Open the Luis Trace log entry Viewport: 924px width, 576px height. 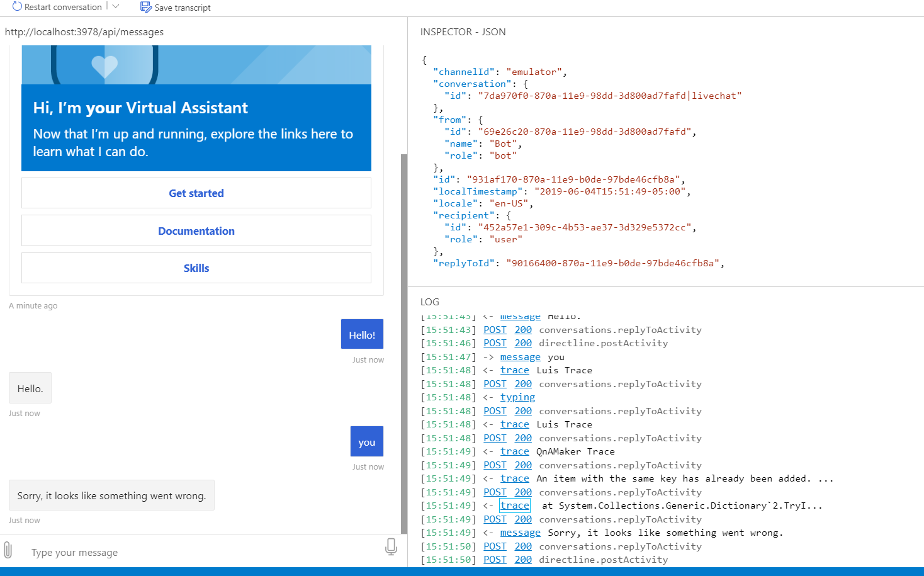514,370
